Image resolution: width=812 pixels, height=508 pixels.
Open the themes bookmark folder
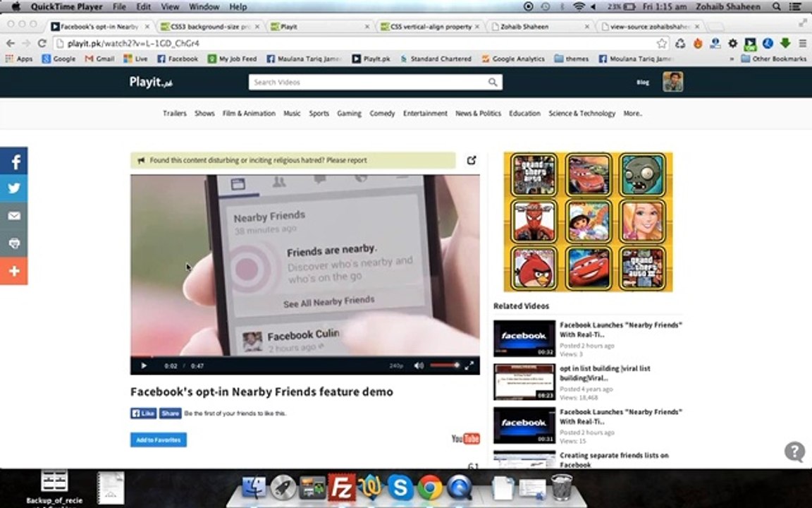tap(572, 59)
